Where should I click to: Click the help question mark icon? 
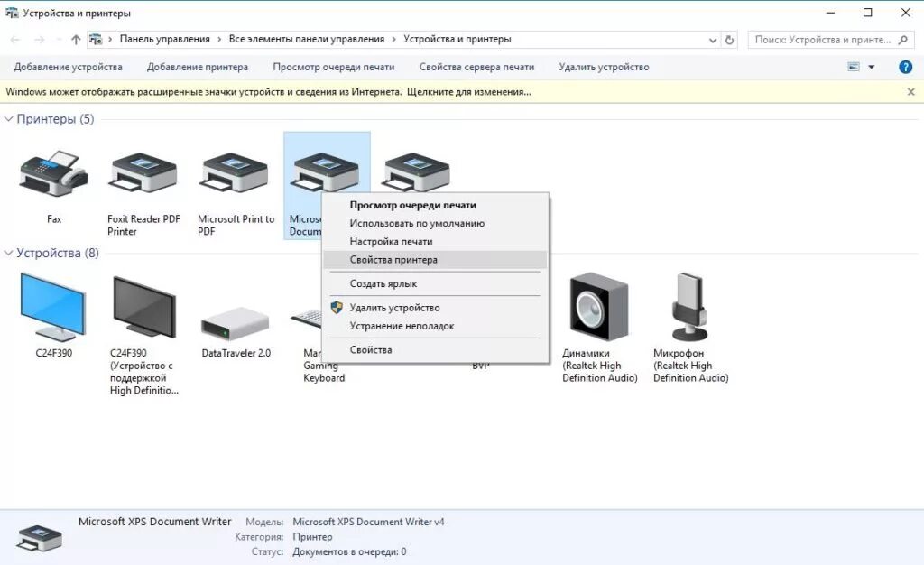[905, 67]
